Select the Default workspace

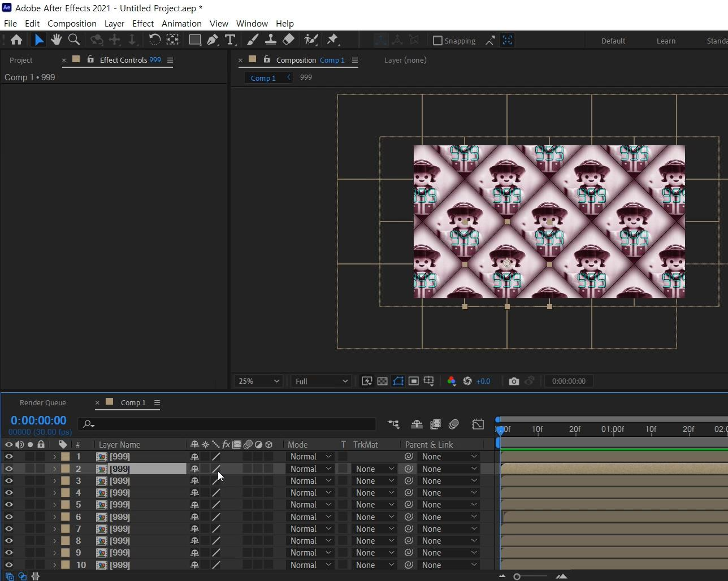coord(613,41)
